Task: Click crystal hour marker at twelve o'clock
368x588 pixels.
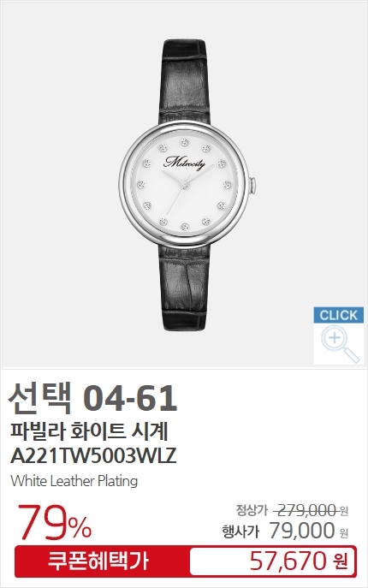Action: (x=184, y=142)
